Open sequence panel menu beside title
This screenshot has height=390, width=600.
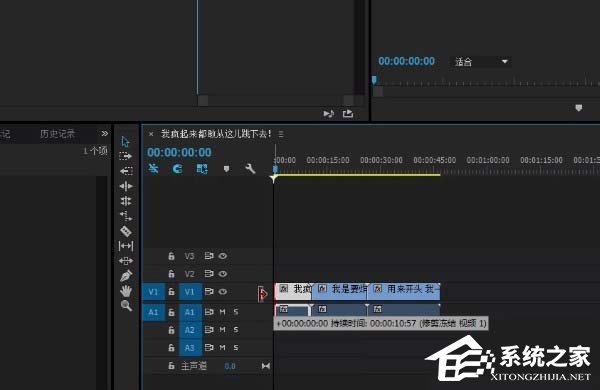pyautogui.click(x=281, y=134)
